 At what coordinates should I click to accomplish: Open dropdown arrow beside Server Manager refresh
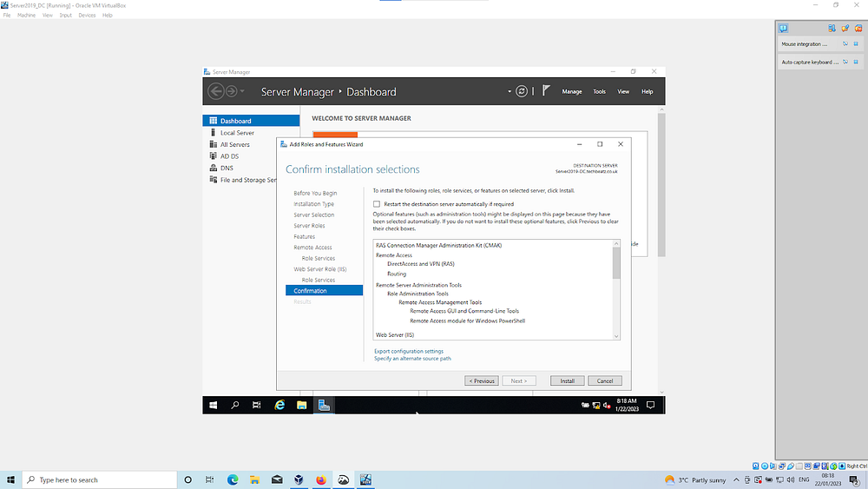pyautogui.click(x=510, y=91)
